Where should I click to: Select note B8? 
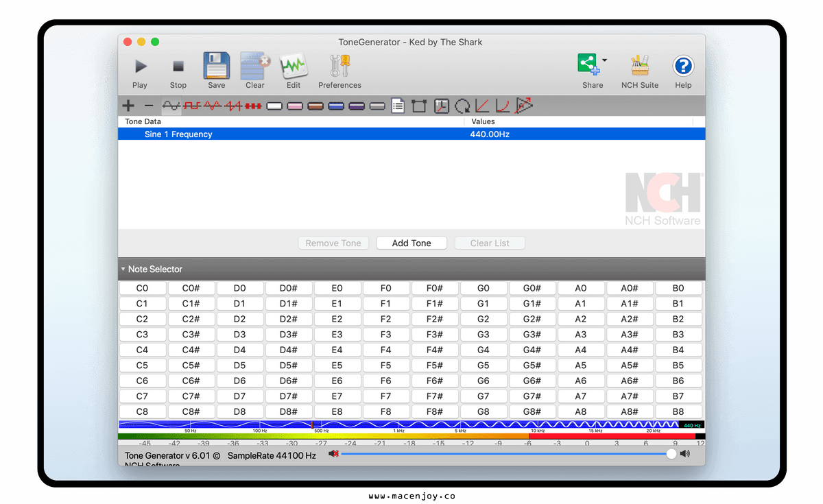678,411
